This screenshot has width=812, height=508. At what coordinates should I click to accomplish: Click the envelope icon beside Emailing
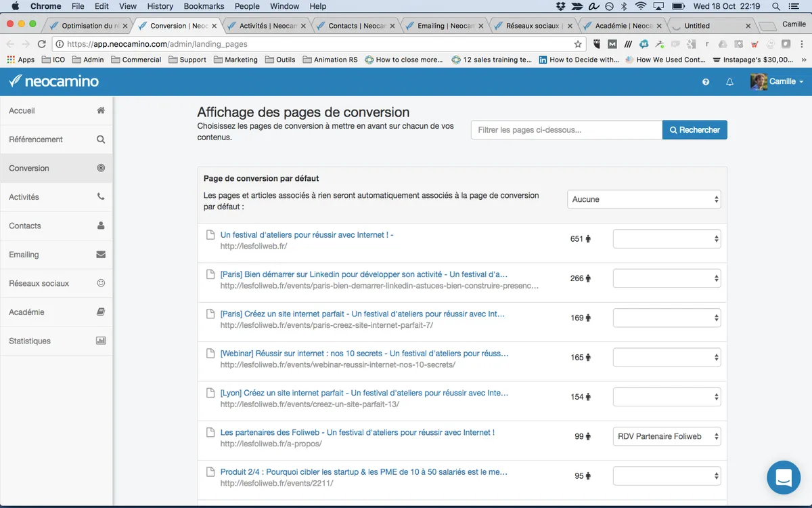101,255
